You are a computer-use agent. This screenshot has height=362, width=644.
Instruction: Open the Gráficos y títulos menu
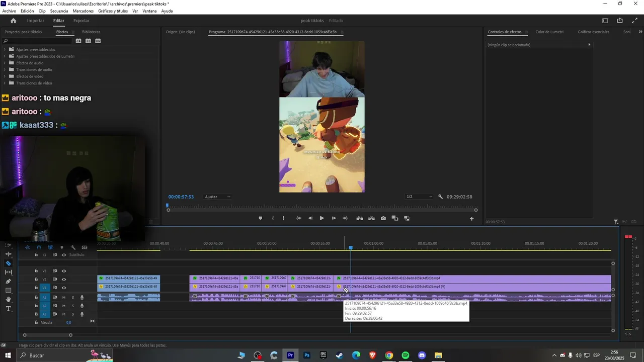(113, 11)
